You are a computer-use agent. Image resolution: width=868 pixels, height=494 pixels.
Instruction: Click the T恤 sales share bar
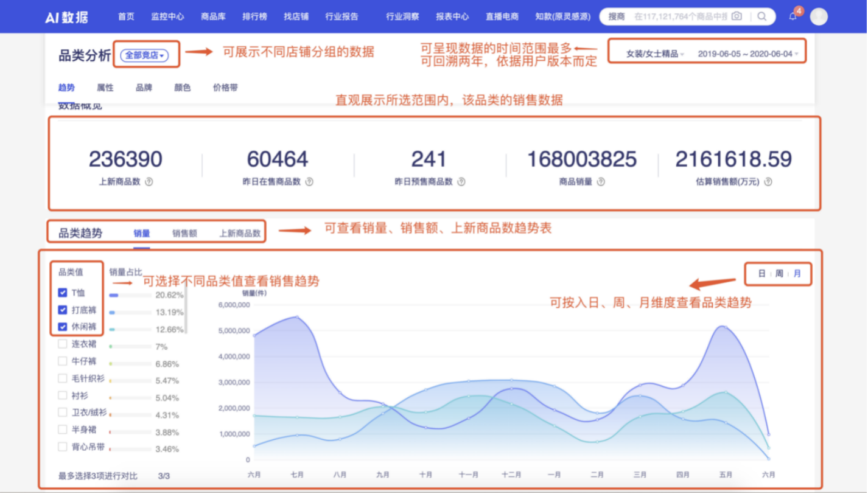(x=130, y=295)
